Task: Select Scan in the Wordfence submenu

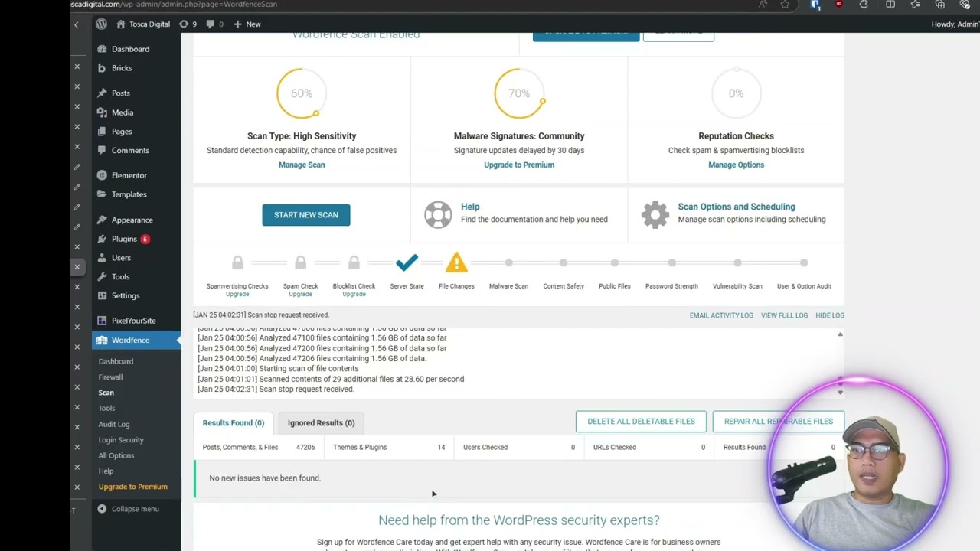Action: (x=106, y=393)
